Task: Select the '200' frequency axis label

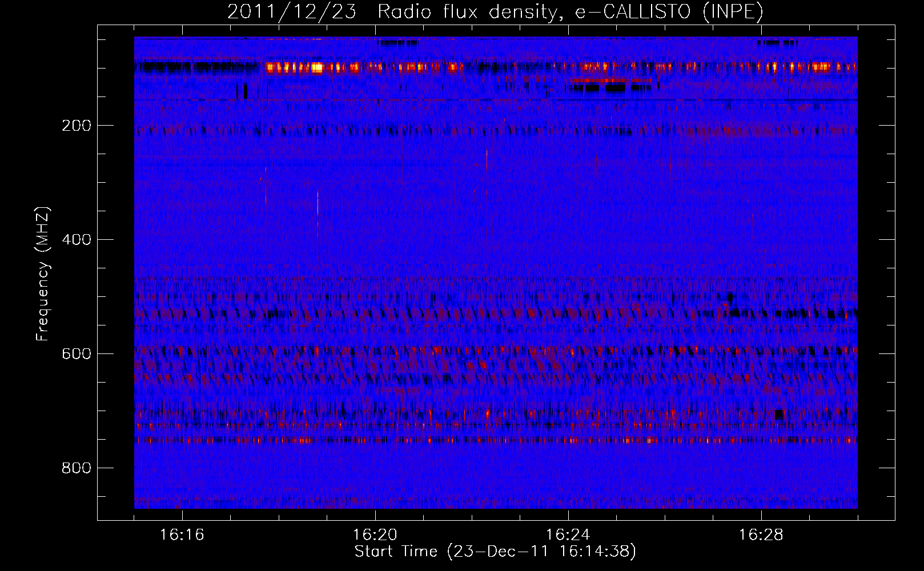Action: [x=77, y=126]
